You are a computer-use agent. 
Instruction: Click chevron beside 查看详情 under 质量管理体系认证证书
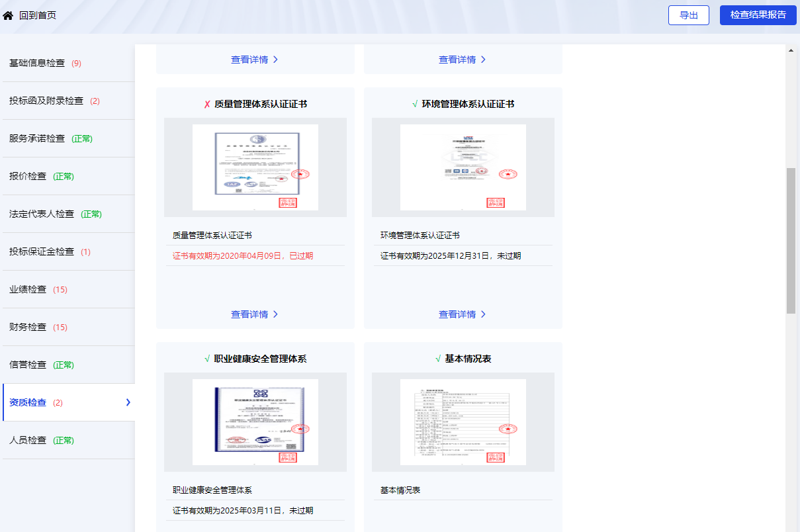[275, 314]
